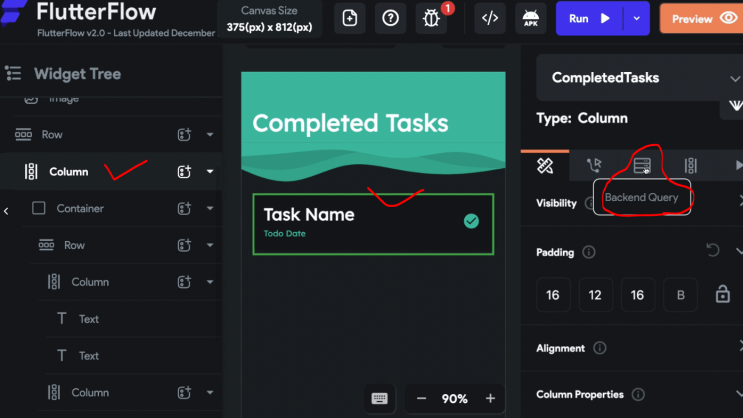
Task: Click the green checkmark toggle icon
Action: point(471,221)
